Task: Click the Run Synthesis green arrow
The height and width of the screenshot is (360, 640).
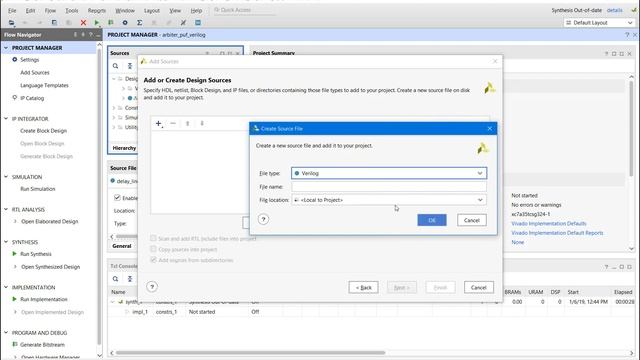Action: click(x=15, y=254)
